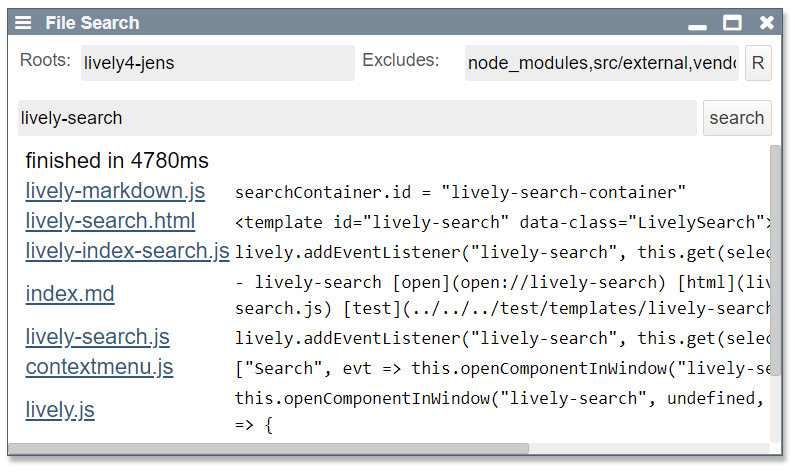Focus the Roots input field
The width and height of the screenshot is (795, 473).
(x=216, y=63)
